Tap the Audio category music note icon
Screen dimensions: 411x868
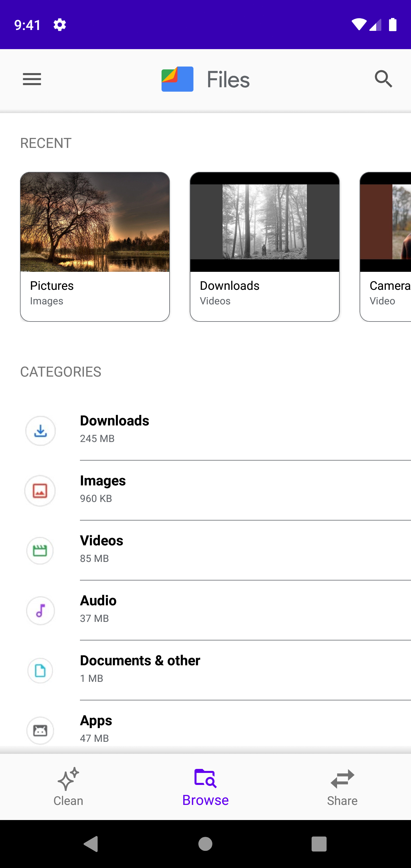[x=41, y=610]
